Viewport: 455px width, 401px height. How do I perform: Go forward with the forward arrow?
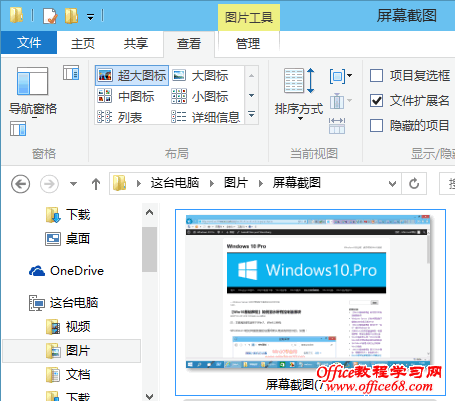click(x=49, y=184)
